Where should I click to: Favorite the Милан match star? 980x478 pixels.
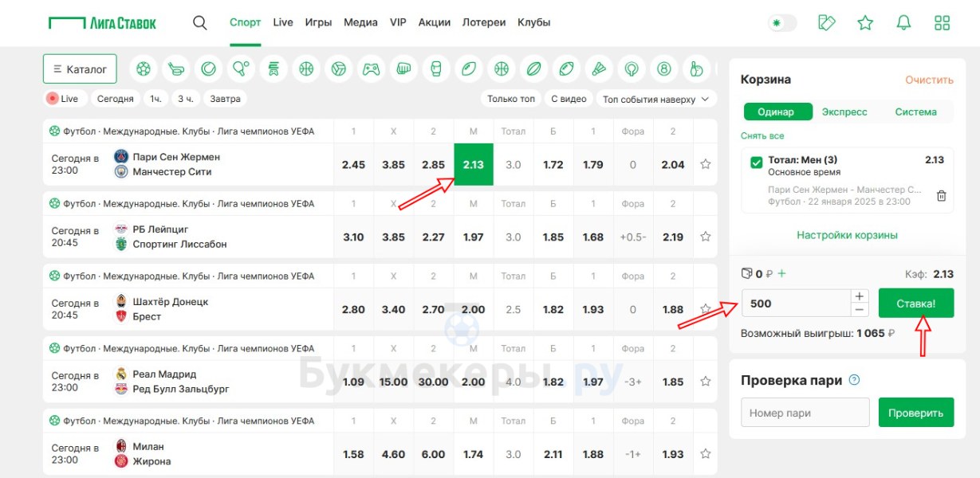705,454
